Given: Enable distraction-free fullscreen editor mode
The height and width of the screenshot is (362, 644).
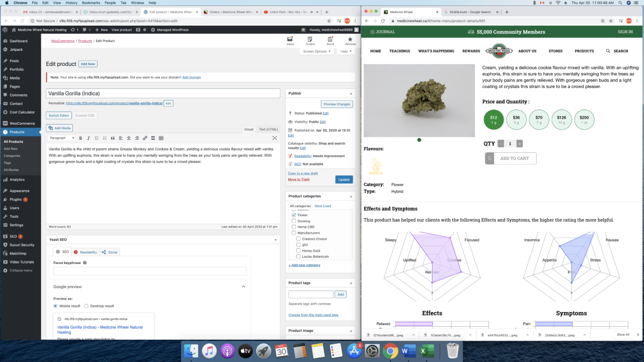Looking at the screenshot, I should click(275, 138).
